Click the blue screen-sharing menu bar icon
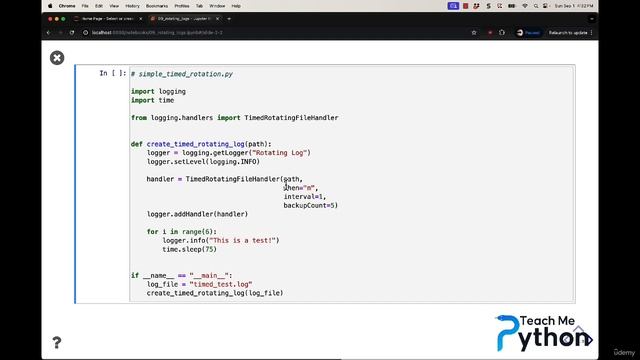The image size is (640, 360). point(453,6)
